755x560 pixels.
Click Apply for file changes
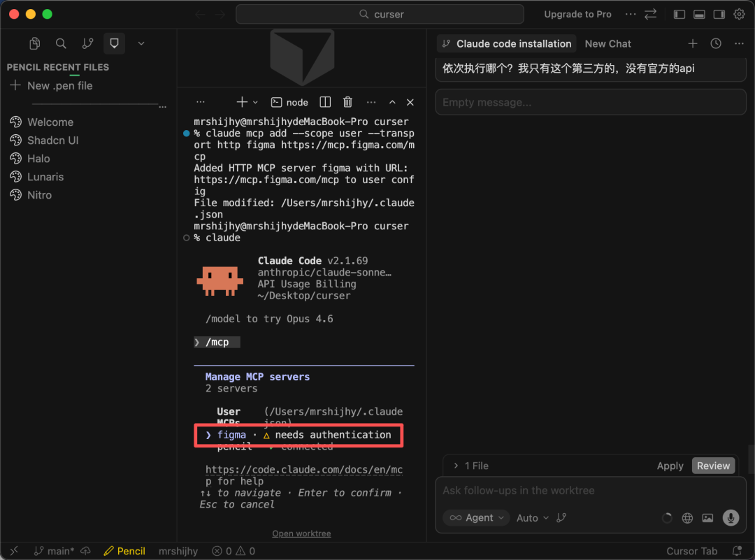point(670,466)
